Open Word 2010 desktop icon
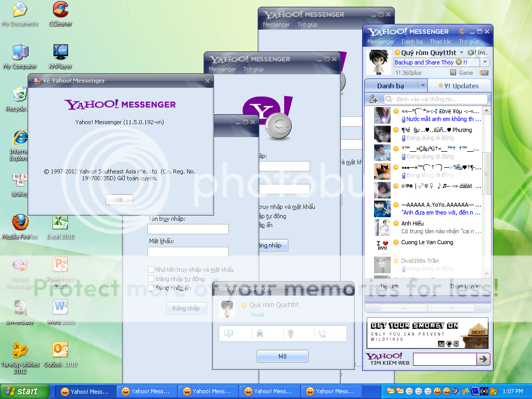This screenshot has height=399, width=532. pyautogui.click(x=60, y=312)
